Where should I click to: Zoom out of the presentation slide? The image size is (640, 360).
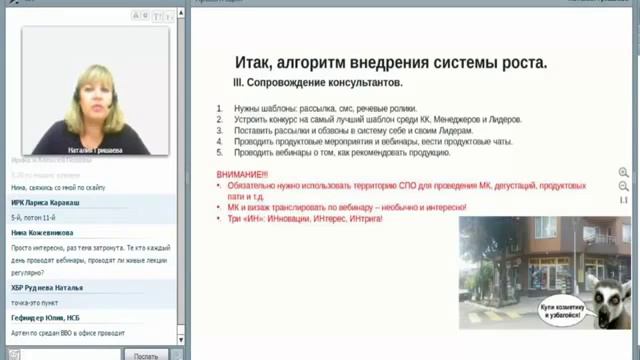(623, 186)
